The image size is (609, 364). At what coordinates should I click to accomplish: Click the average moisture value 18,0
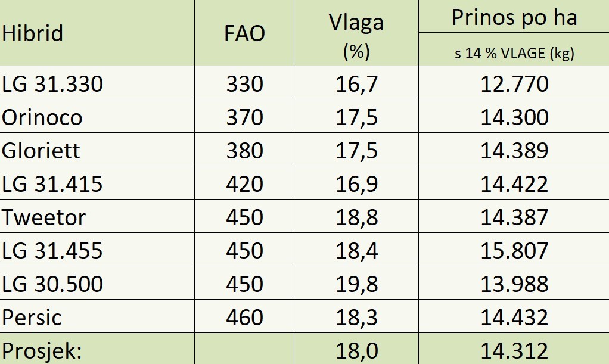(357, 350)
